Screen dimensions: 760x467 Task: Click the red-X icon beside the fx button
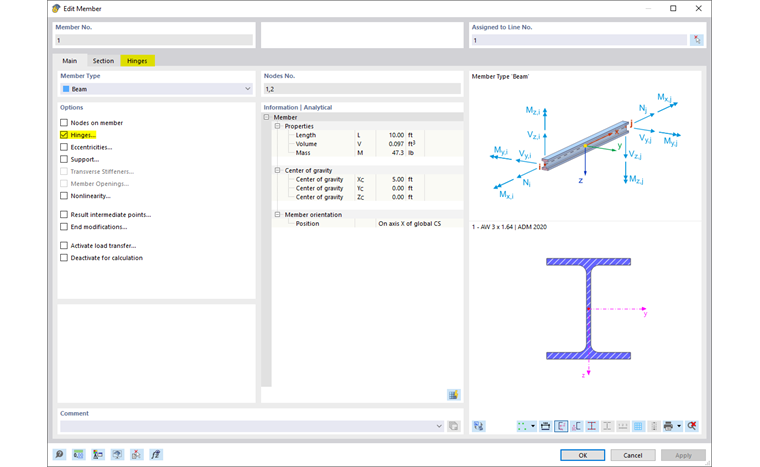pos(137,454)
